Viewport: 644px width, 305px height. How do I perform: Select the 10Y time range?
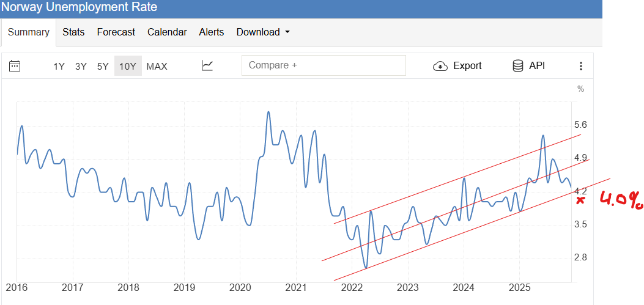(127, 67)
